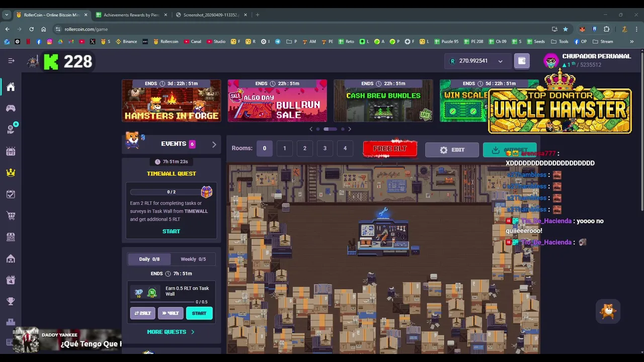This screenshot has height=362, width=644.
Task: Bookmark this page with the star icon
Action: 566,29
